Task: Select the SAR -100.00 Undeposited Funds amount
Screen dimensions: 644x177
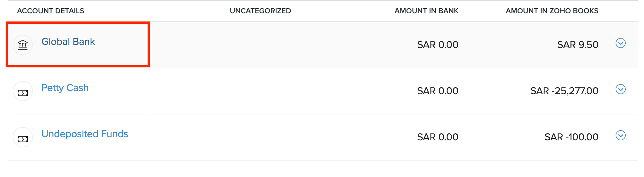Action: coord(571,137)
